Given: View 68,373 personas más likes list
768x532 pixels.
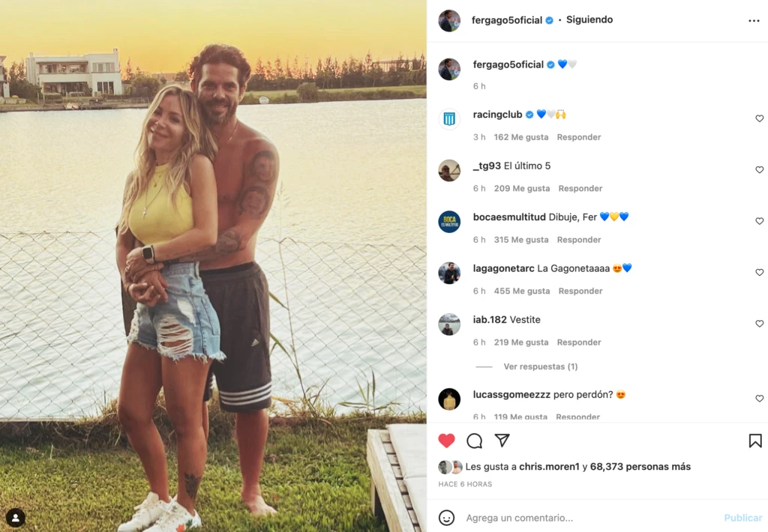Looking at the screenshot, I should click(640, 466).
